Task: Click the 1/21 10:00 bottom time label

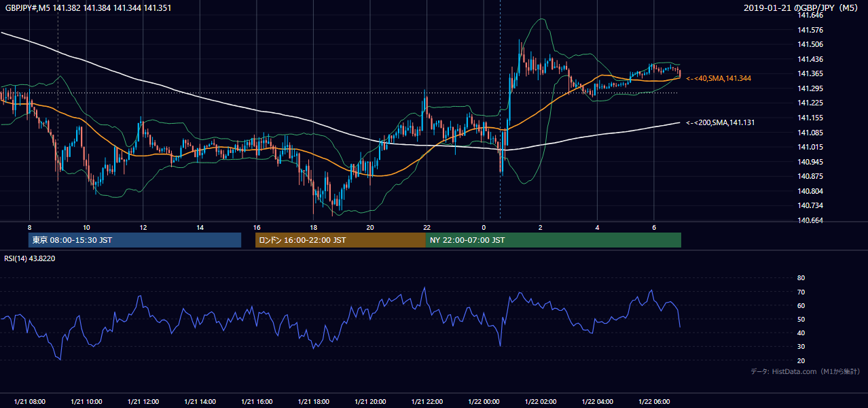Action: coord(86,402)
